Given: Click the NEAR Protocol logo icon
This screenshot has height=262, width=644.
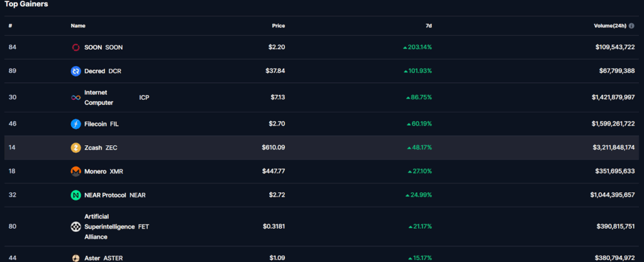Looking at the screenshot, I should (75, 195).
